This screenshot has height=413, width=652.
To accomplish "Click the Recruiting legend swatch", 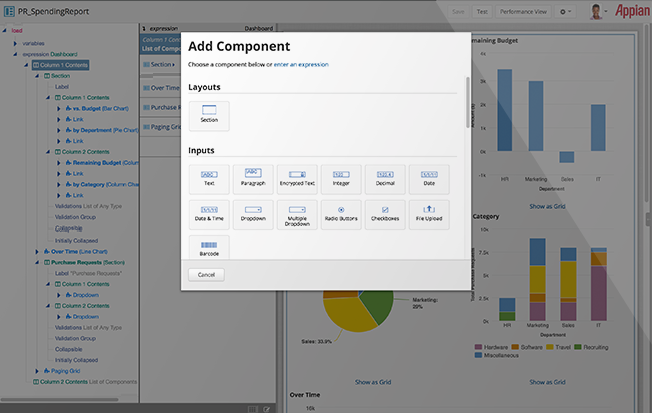I will 578,347.
